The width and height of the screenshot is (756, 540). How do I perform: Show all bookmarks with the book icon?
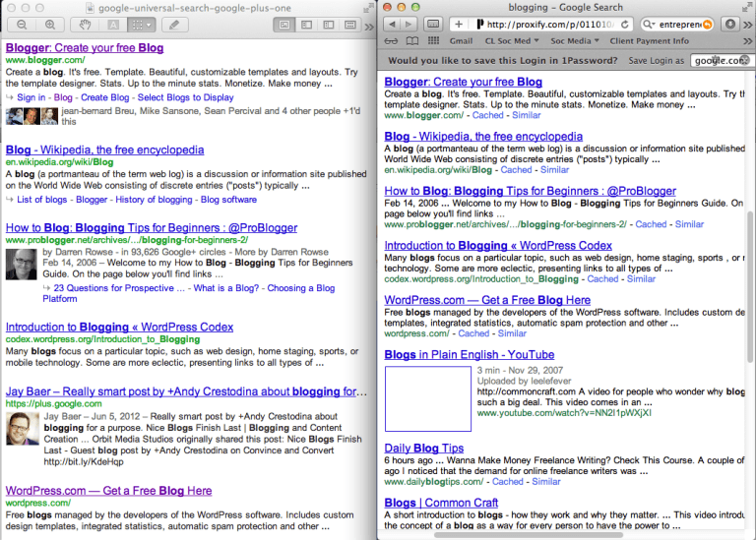(x=412, y=41)
